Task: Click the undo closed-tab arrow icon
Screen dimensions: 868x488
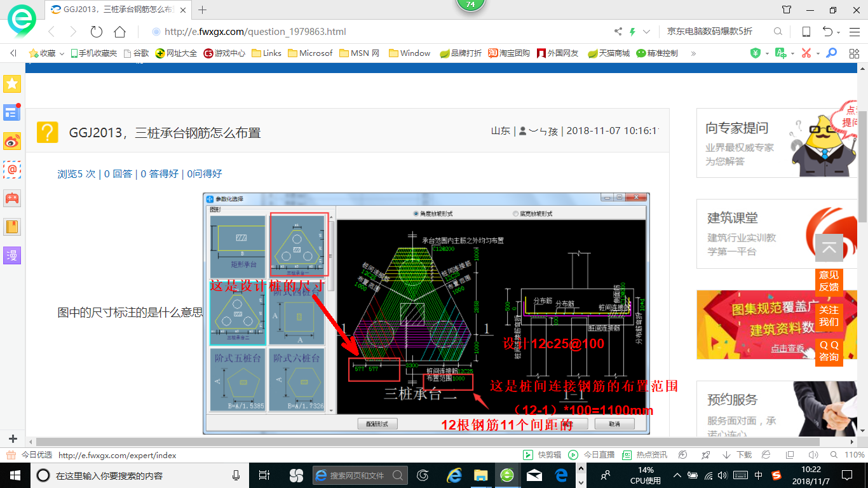Action: [x=827, y=31]
